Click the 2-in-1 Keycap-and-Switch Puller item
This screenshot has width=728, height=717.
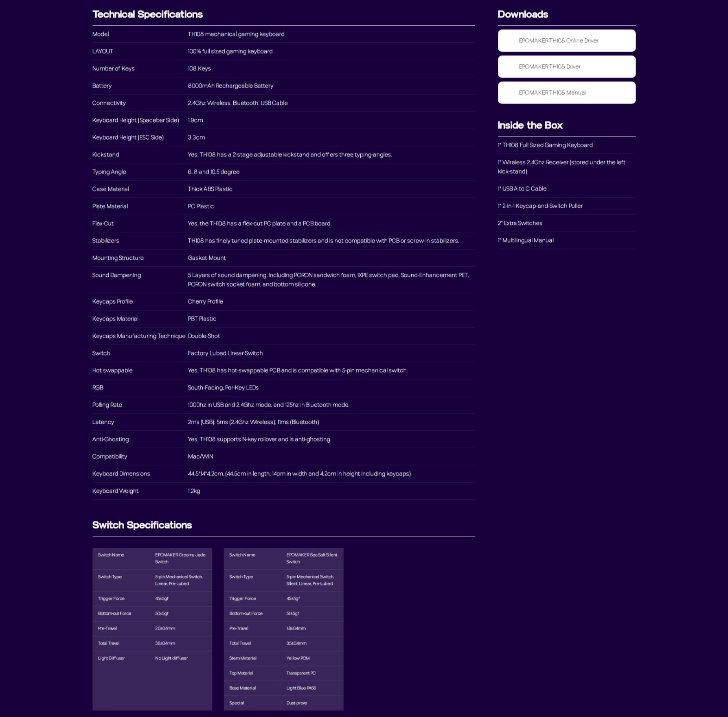pyautogui.click(x=540, y=206)
